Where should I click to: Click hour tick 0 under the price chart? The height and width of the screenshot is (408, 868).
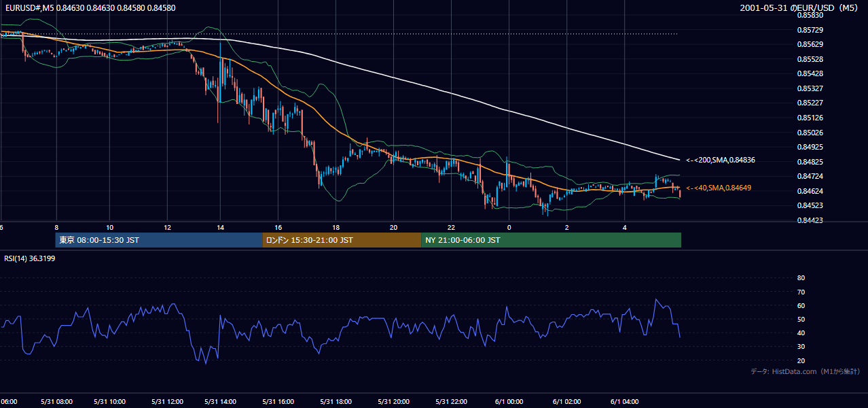coord(509,227)
